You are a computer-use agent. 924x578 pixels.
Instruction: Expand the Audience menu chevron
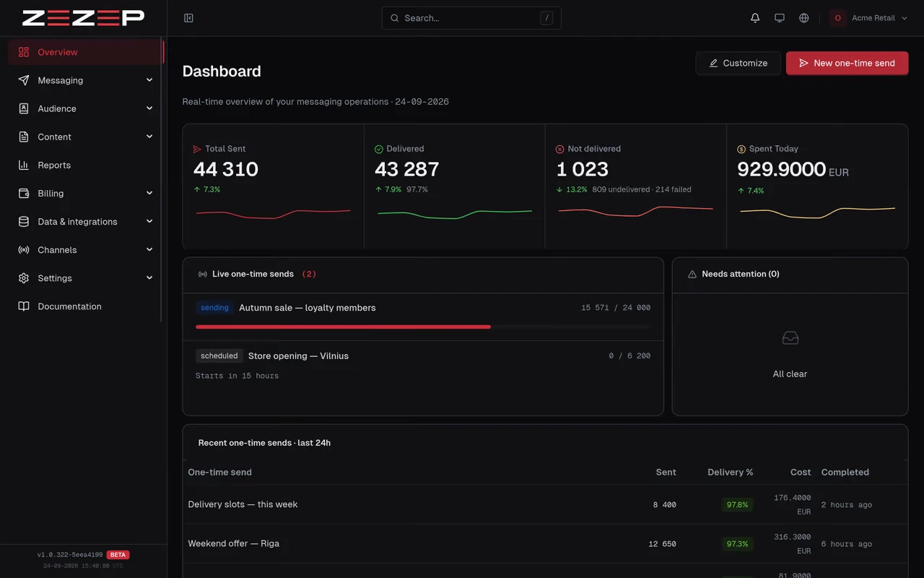click(149, 108)
